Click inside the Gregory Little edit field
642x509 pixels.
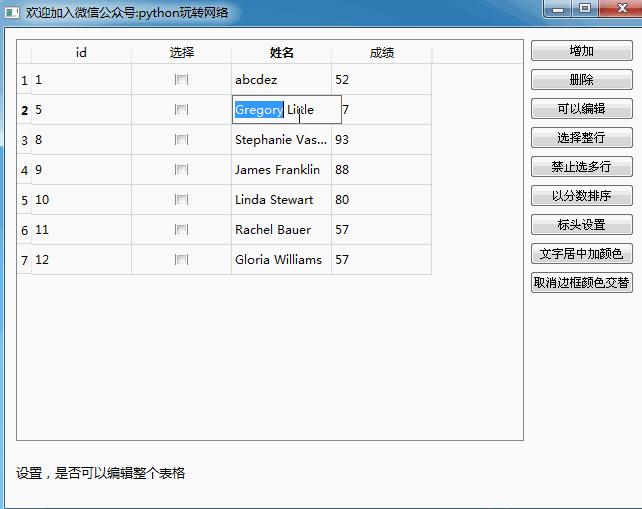coord(287,109)
